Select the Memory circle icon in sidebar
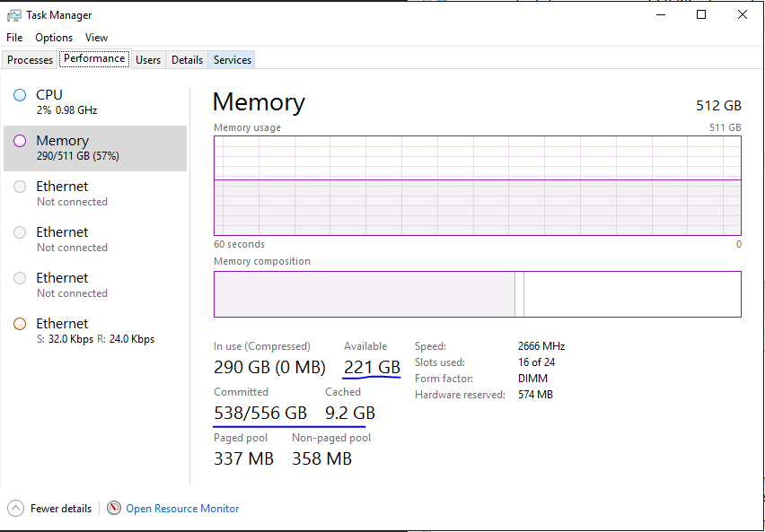 coord(20,141)
